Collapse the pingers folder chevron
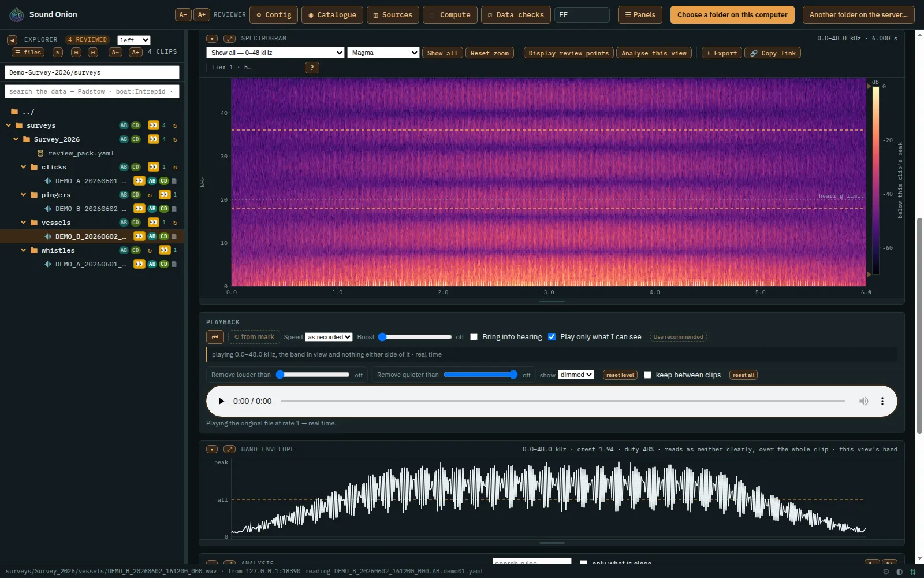This screenshot has width=924, height=578. pyautogui.click(x=24, y=195)
